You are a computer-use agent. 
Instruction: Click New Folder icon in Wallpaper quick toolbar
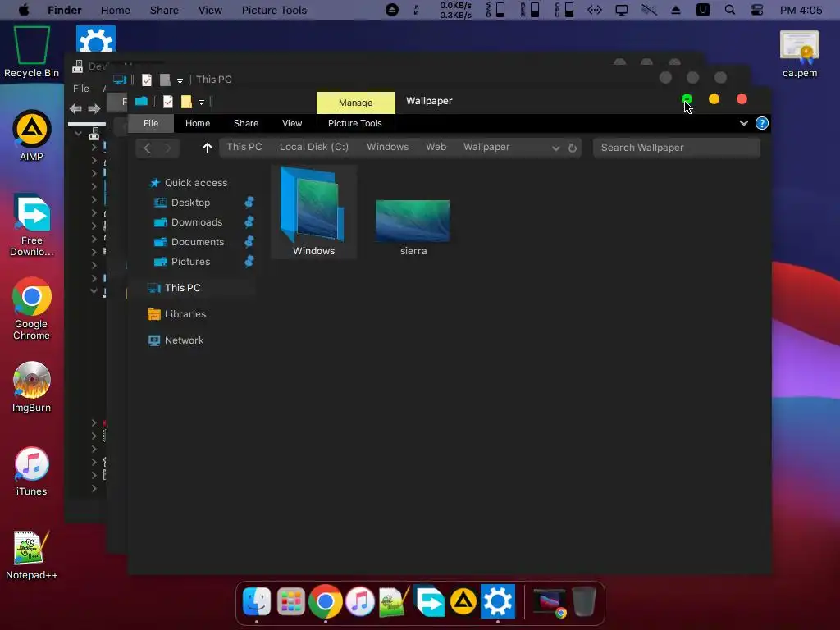186,101
